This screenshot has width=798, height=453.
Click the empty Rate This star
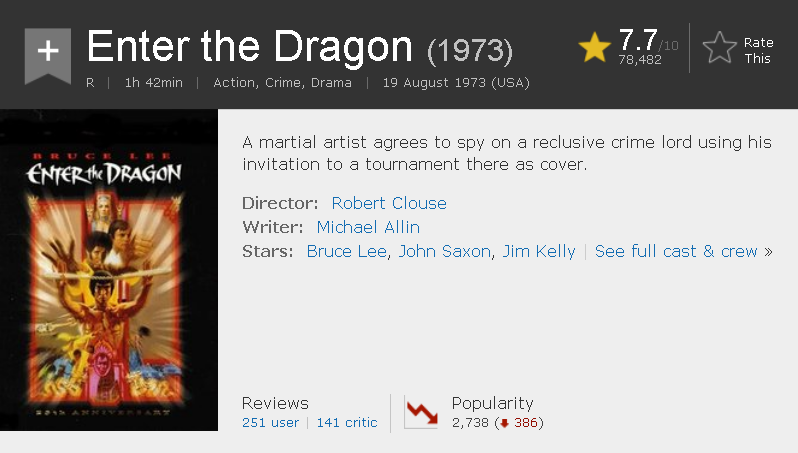[x=720, y=47]
